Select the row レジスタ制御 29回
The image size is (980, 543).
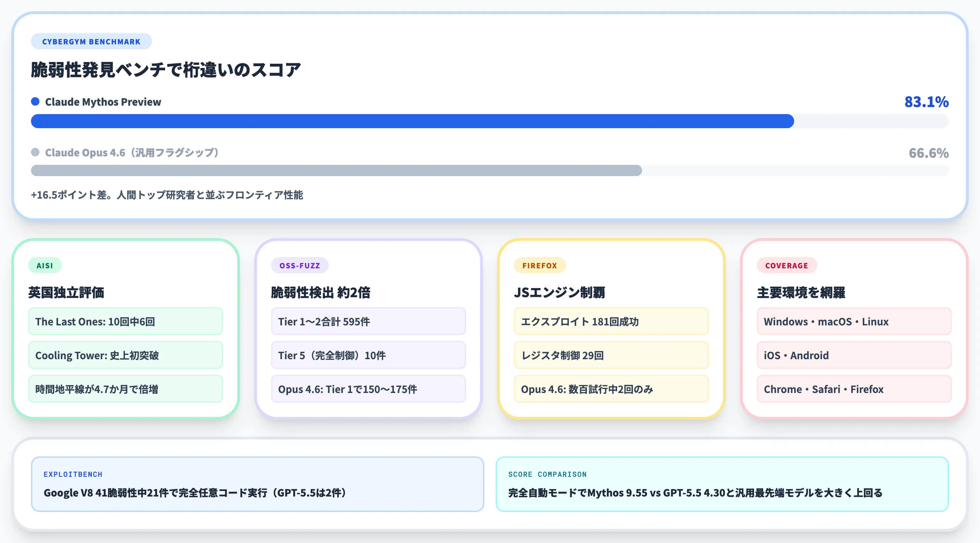tap(611, 355)
